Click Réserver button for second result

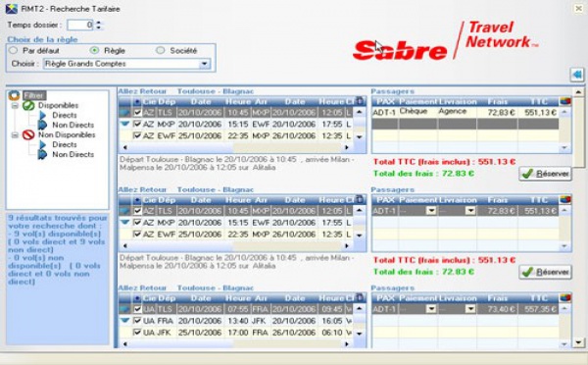pyautogui.click(x=545, y=272)
